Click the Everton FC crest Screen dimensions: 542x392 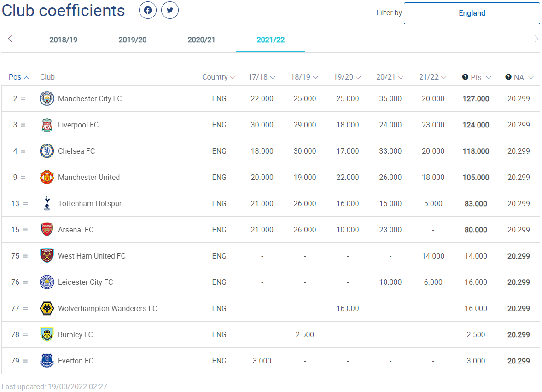pos(47,361)
